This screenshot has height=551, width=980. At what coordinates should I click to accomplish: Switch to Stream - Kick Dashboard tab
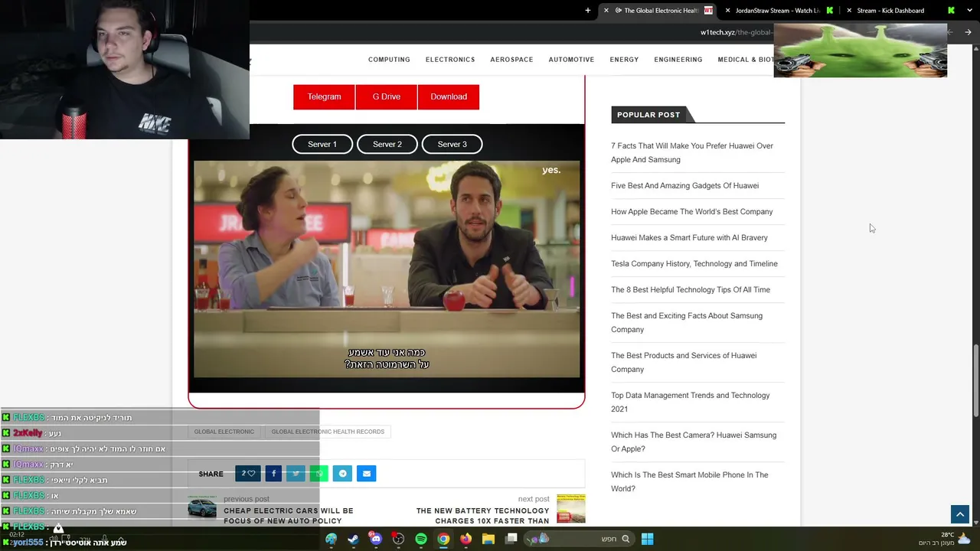[x=900, y=11]
